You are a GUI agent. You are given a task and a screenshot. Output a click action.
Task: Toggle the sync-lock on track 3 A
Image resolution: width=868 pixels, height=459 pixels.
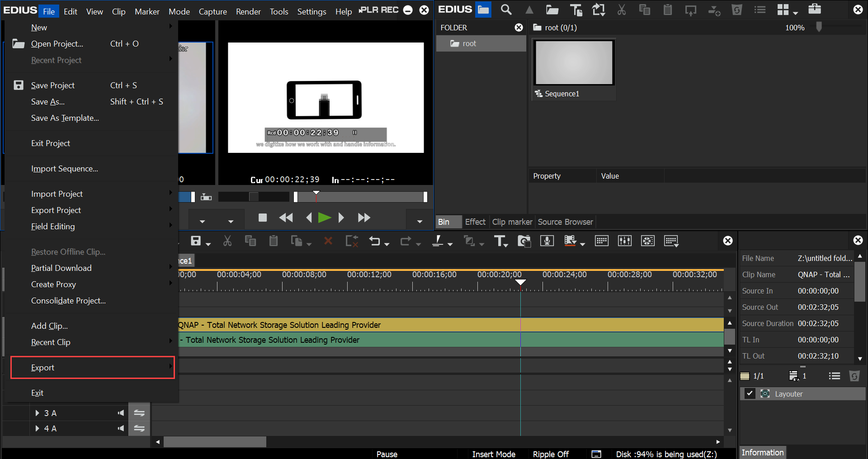[x=139, y=413]
